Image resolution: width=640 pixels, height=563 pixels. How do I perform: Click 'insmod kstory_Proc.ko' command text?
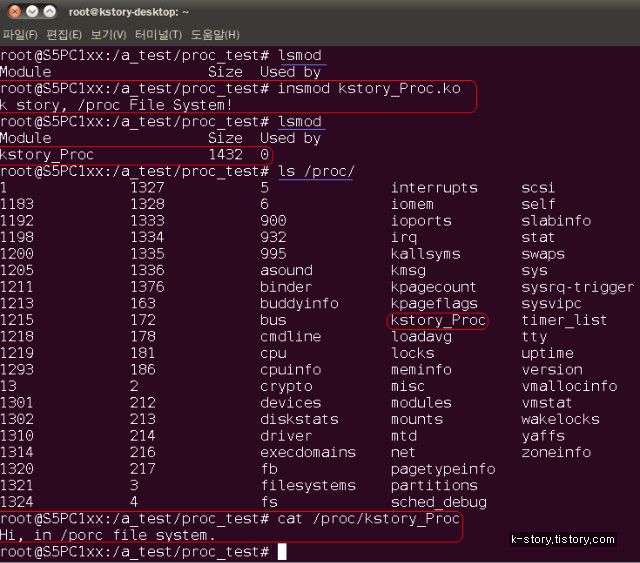point(369,89)
